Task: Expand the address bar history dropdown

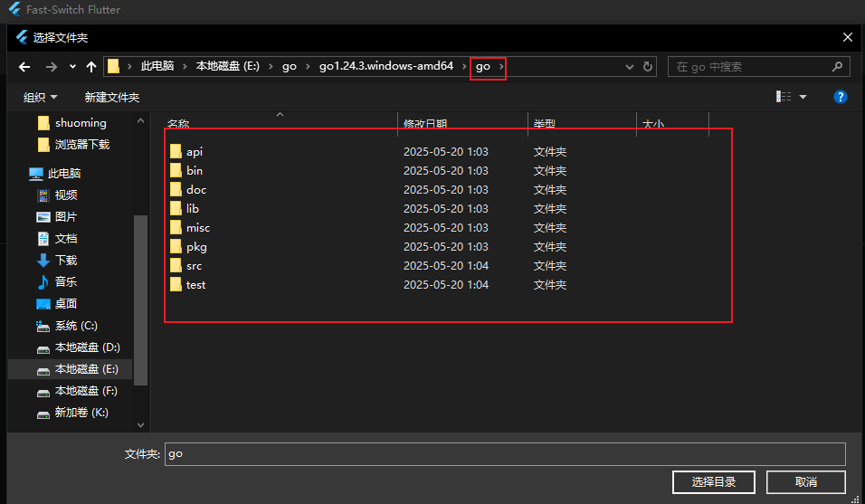Action: (630, 67)
